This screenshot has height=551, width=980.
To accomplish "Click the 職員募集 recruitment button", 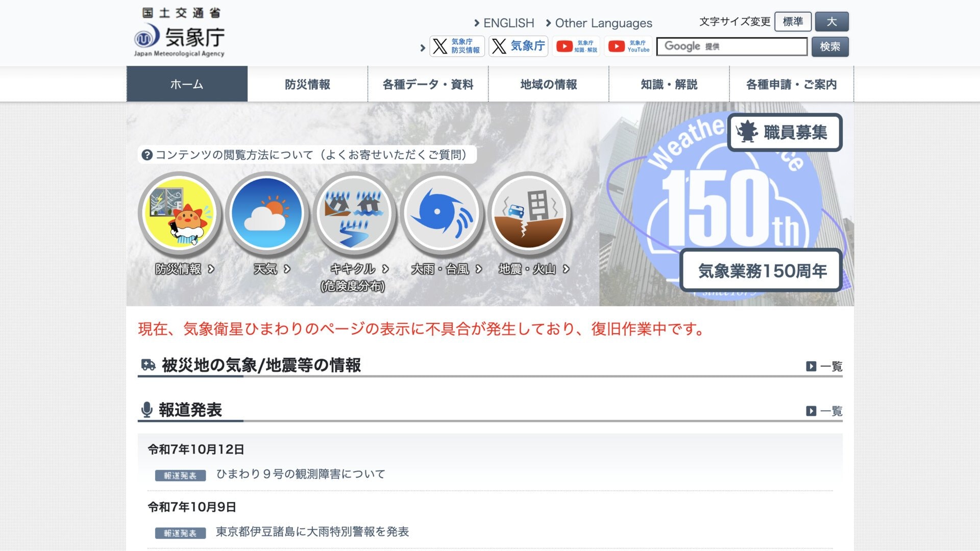I will tap(785, 132).
